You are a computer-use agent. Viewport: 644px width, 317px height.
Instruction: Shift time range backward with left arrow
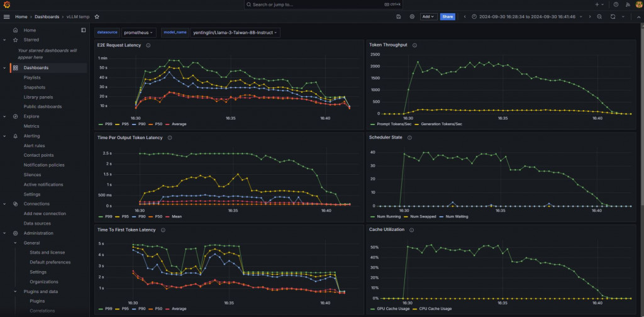(x=465, y=17)
